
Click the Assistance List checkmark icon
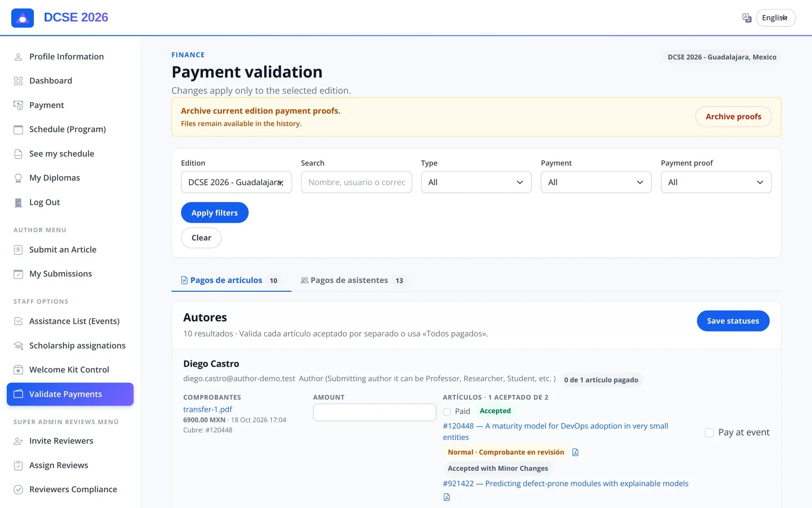click(x=18, y=321)
